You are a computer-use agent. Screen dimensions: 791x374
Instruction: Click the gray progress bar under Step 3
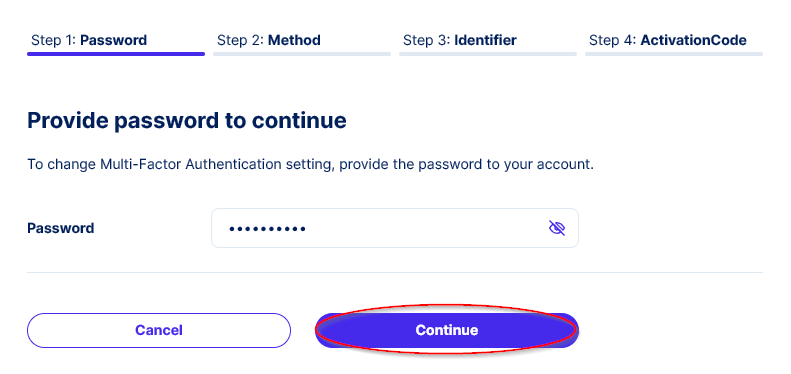coord(488,54)
